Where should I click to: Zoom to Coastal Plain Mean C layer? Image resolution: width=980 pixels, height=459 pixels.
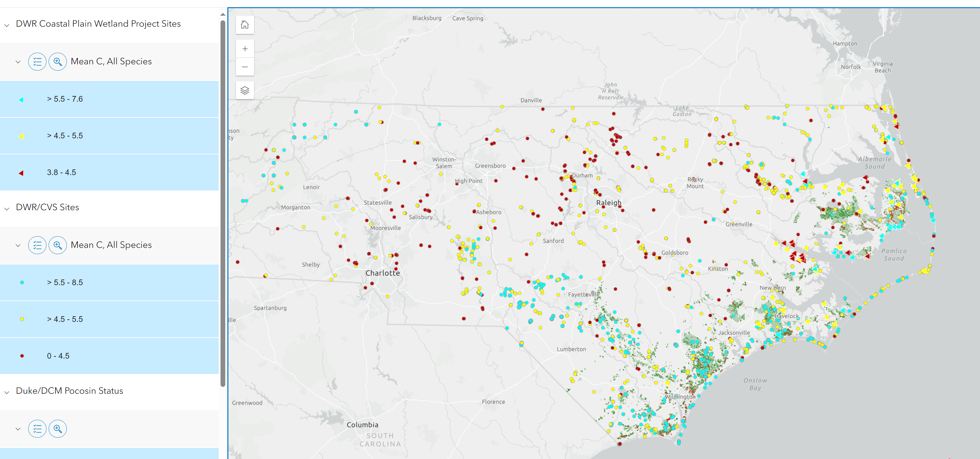tap(57, 62)
